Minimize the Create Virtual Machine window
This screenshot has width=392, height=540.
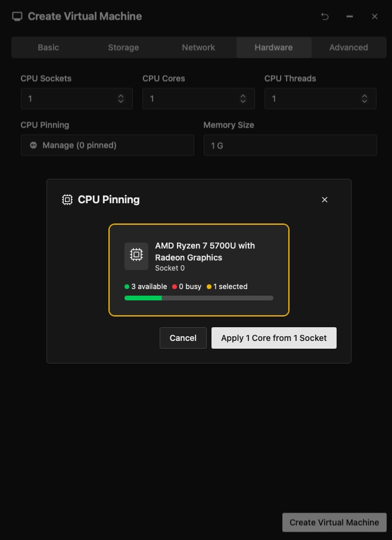(x=350, y=17)
